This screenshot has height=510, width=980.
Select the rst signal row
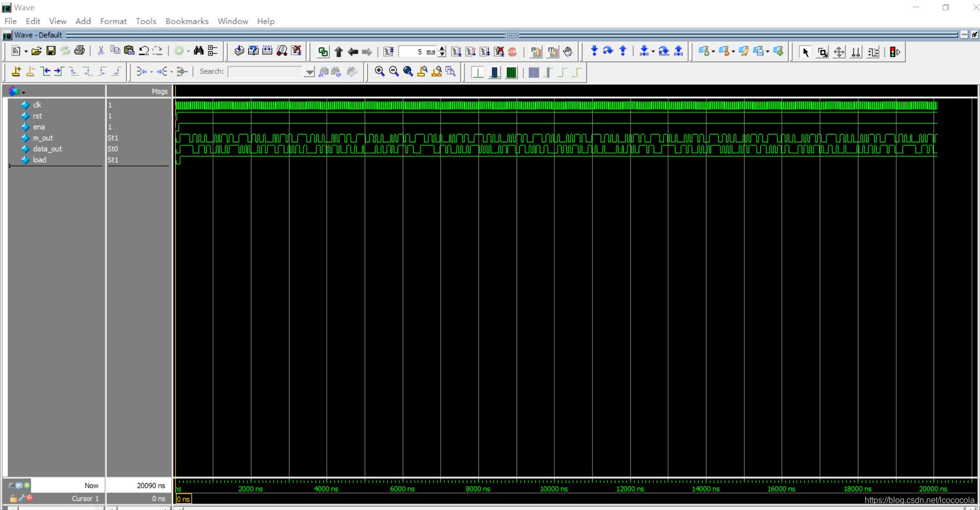pos(37,116)
